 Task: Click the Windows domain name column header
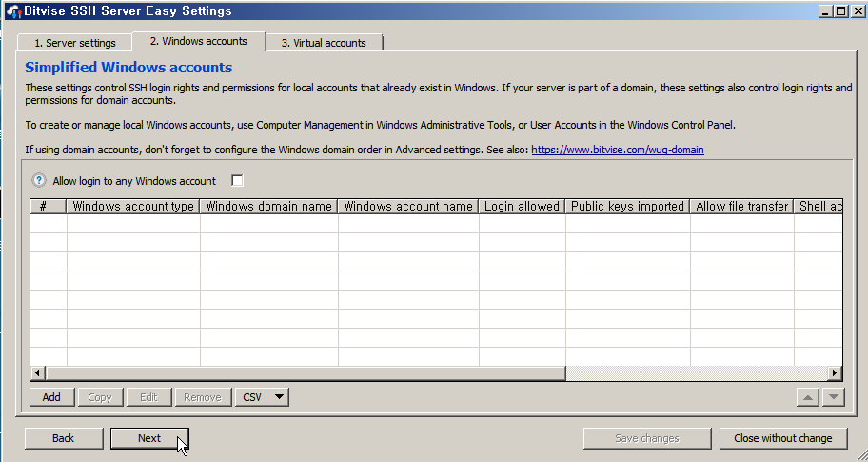pos(268,206)
